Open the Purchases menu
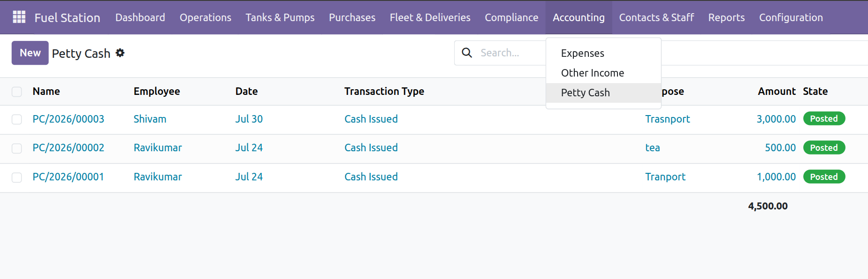This screenshot has height=279, width=868. (x=352, y=17)
